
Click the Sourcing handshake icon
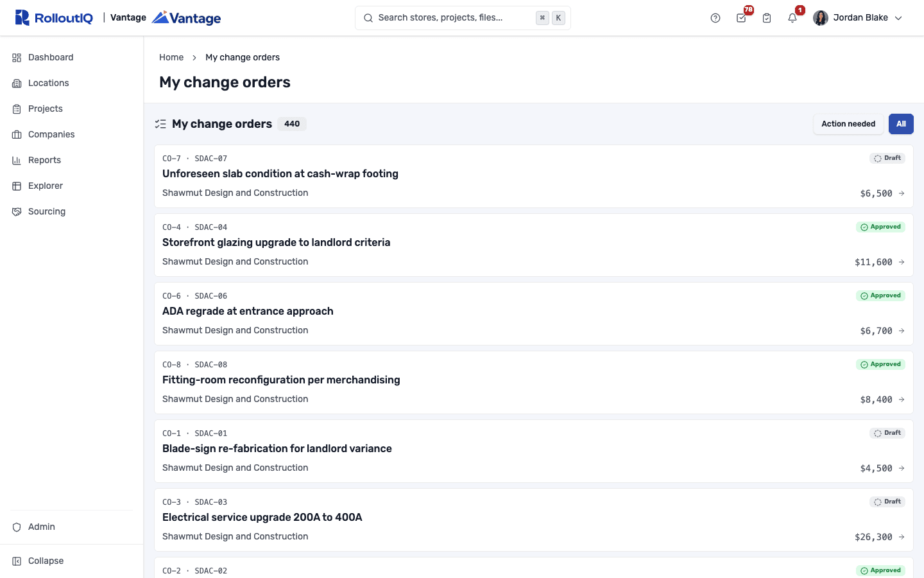(17, 212)
